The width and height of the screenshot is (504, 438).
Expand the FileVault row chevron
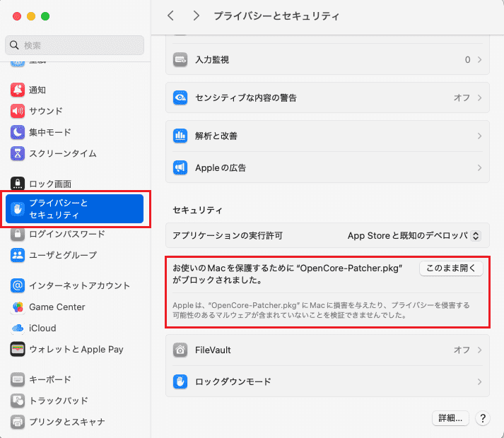(x=479, y=350)
